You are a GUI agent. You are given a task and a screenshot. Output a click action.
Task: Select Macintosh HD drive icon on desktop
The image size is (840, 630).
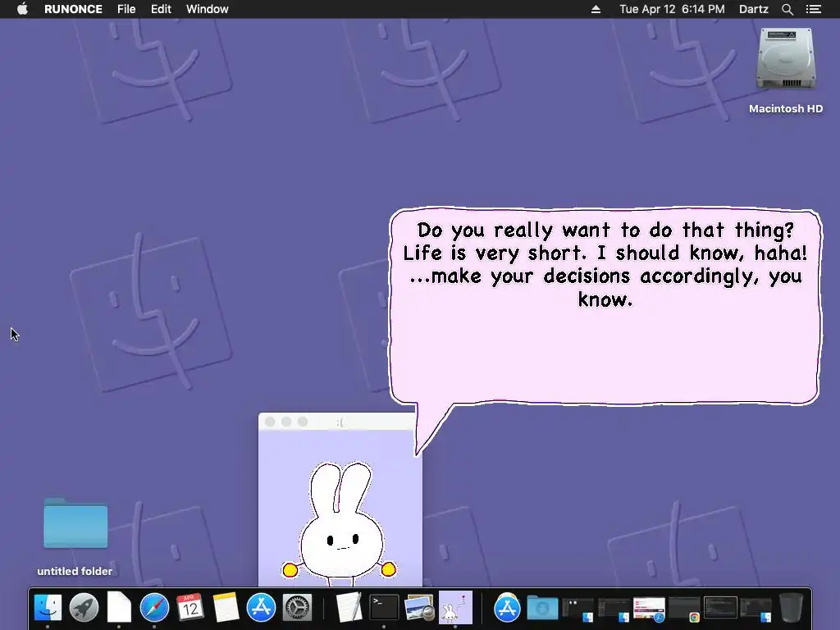pyautogui.click(x=786, y=59)
